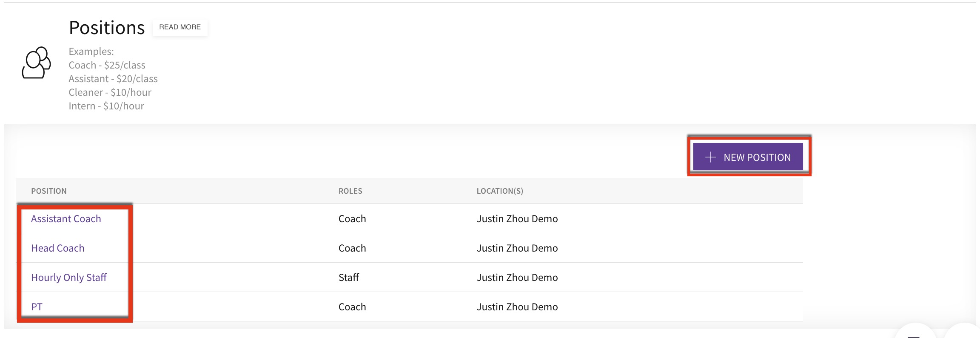Click the 'Assistant - $20/class' example text
The height and width of the screenshot is (338, 980).
point(113,79)
